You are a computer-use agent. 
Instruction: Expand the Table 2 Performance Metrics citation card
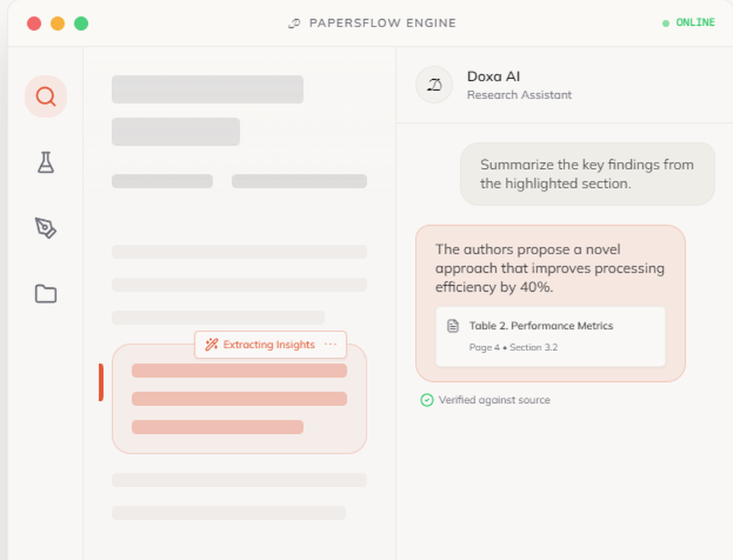[551, 336]
